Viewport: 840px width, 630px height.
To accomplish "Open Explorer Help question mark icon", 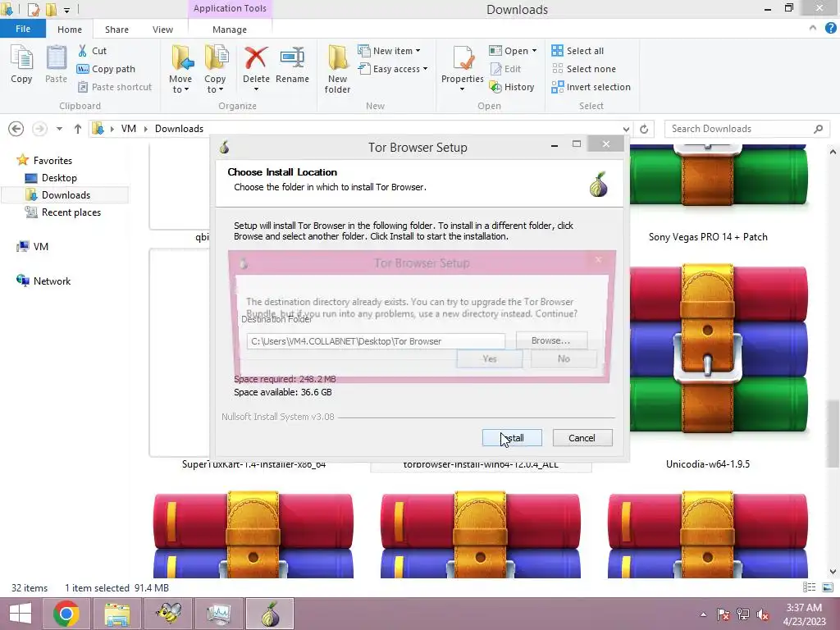I will (x=831, y=29).
